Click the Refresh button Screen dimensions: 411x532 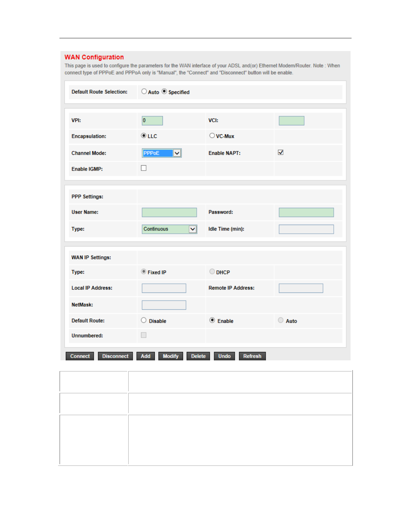252,356
